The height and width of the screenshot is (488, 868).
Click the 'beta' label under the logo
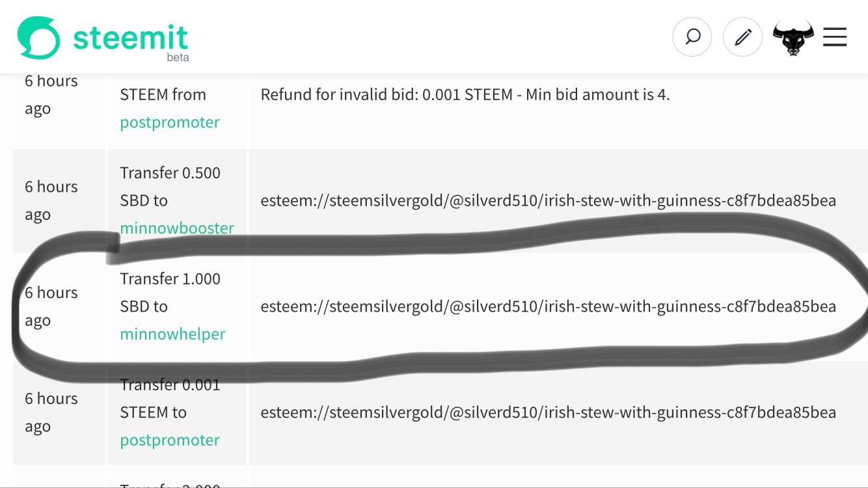tap(178, 57)
